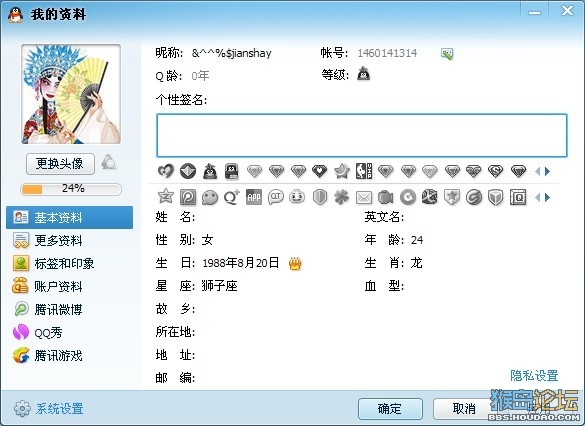Minimize the 我的资料 window
585x426 pixels.
pyautogui.click(x=534, y=12)
